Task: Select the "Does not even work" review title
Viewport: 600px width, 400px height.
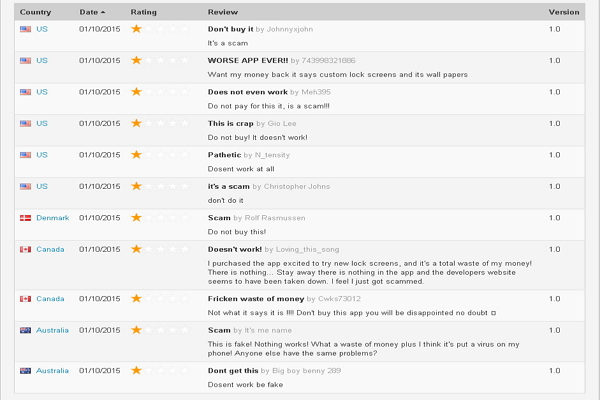Action: tap(247, 92)
